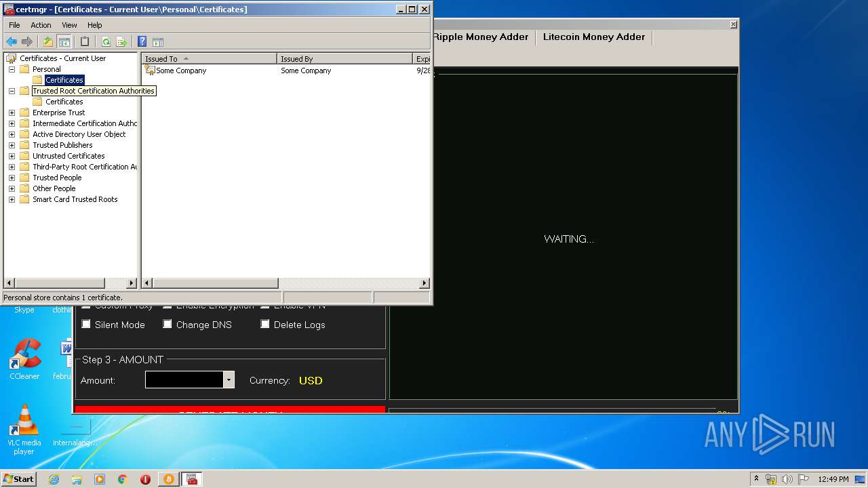868x488 pixels.
Task: Click the Amount input field
Action: (x=184, y=380)
